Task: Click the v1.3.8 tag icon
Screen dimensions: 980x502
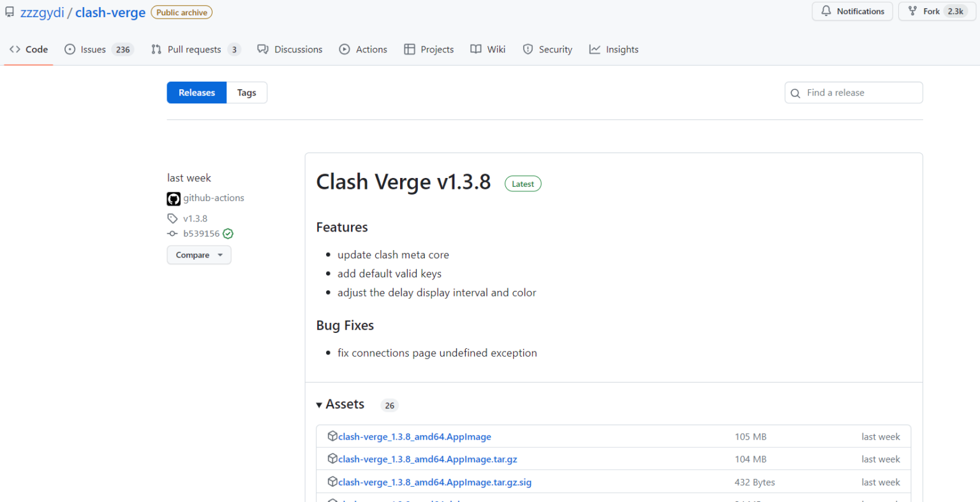Action: coord(172,219)
